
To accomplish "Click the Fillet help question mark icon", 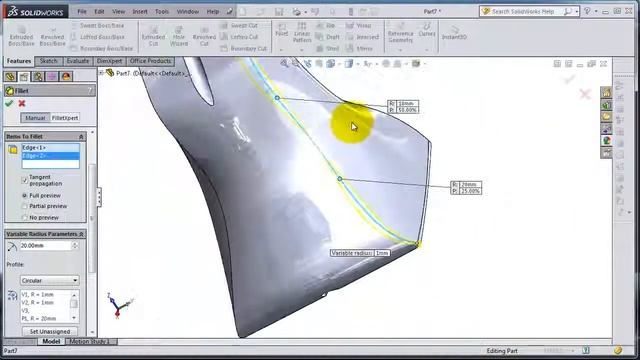I will [x=90, y=91].
